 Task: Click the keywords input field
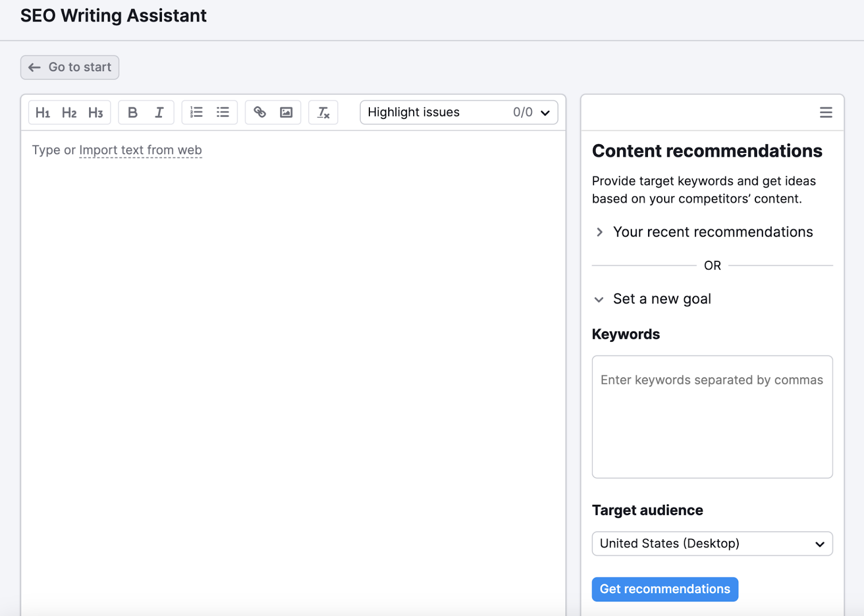tap(712, 416)
